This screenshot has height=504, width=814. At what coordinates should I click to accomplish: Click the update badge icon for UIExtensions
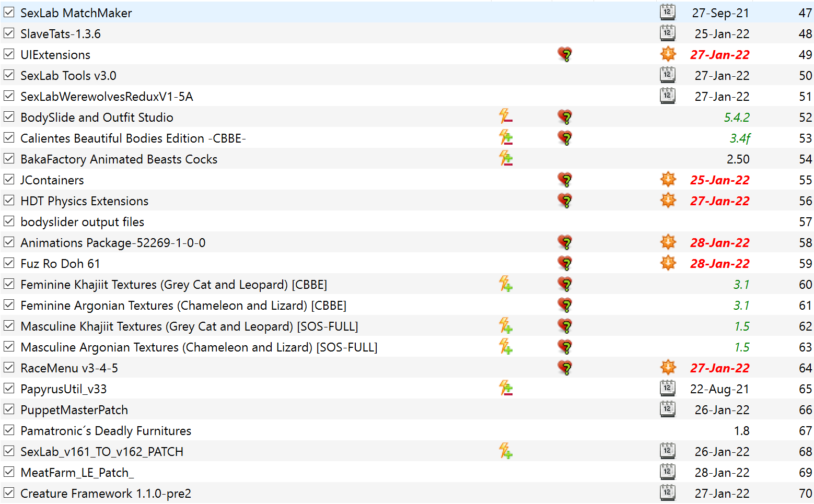coord(668,54)
